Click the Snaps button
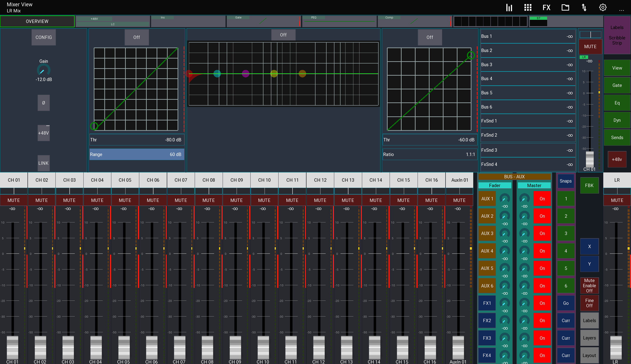This screenshot has width=631, height=364. [565, 181]
